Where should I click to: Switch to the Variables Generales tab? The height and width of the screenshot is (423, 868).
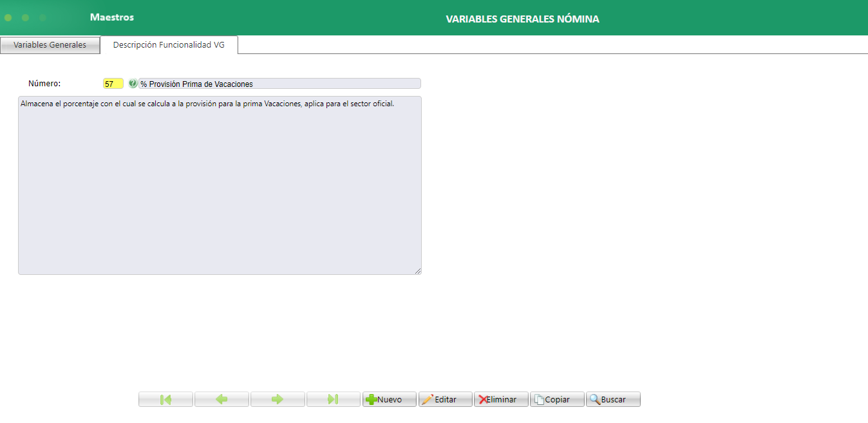(50, 45)
